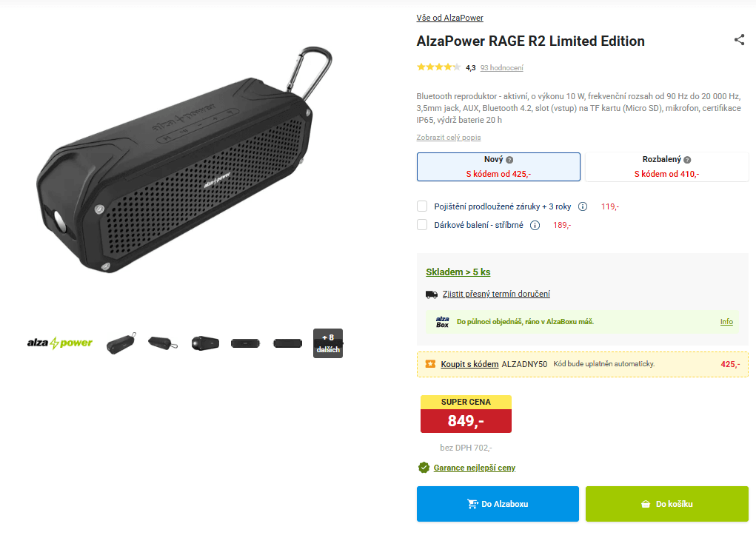Open the 93 hodnocení reviews link
This screenshot has height=535, width=756.
pyautogui.click(x=501, y=68)
